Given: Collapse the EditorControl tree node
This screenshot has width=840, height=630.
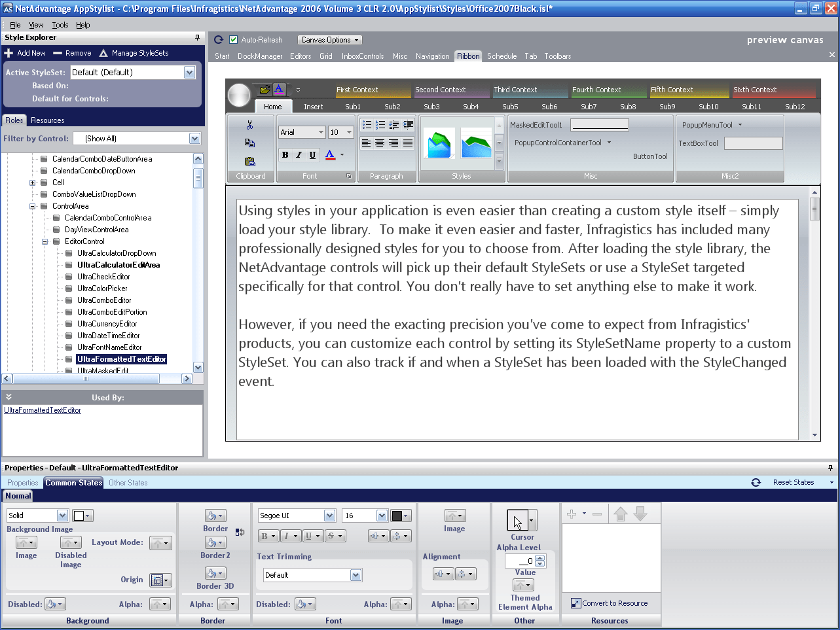Looking at the screenshot, I should click(45, 241).
